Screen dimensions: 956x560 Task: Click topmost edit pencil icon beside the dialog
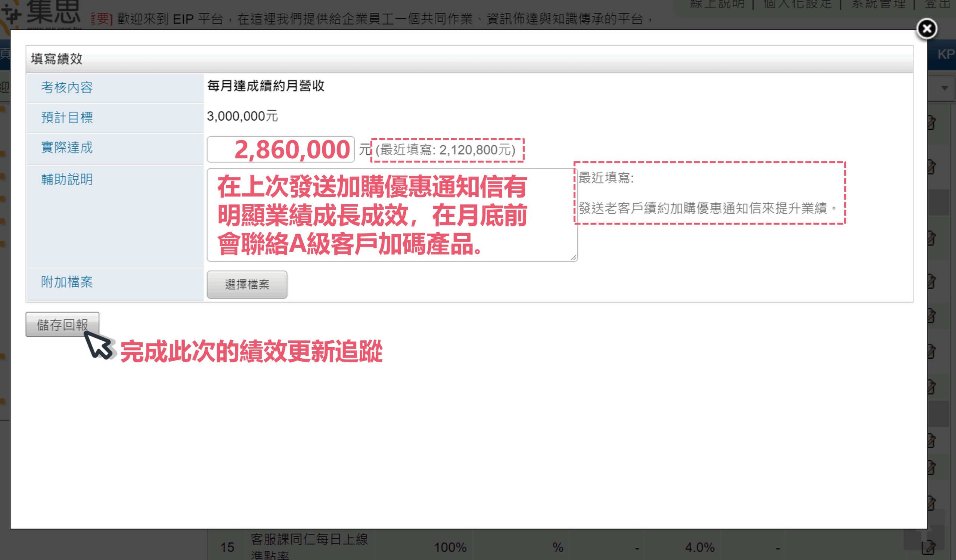click(931, 122)
